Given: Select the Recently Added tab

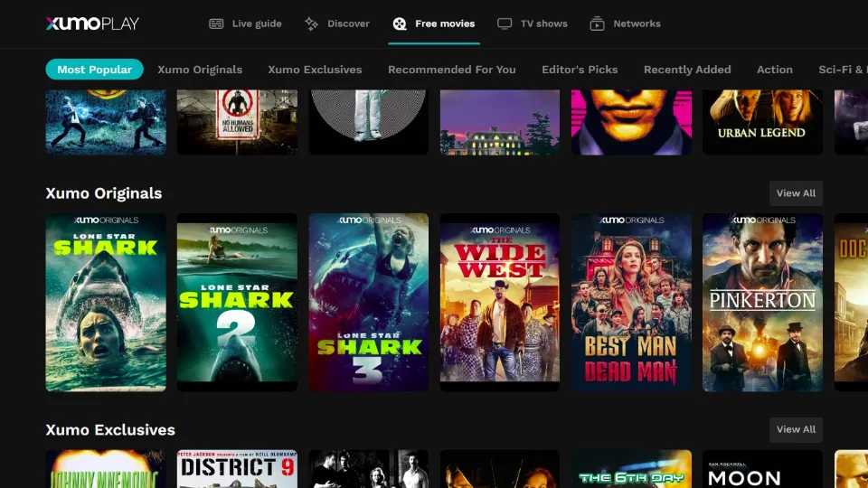Looking at the screenshot, I should [687, 70].
